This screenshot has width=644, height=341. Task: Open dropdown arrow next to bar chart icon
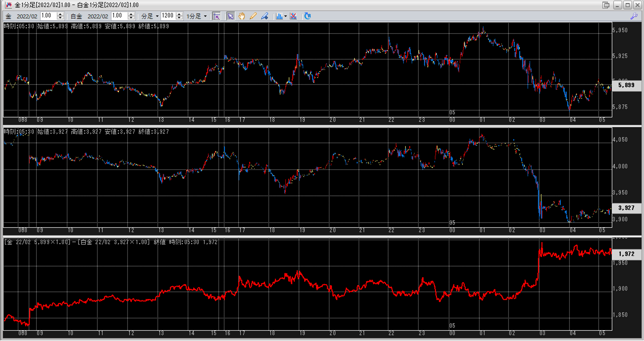pos(286,16)
